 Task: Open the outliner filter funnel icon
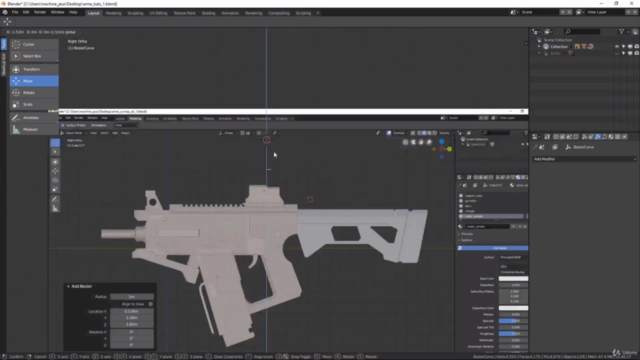click(621, 31)
